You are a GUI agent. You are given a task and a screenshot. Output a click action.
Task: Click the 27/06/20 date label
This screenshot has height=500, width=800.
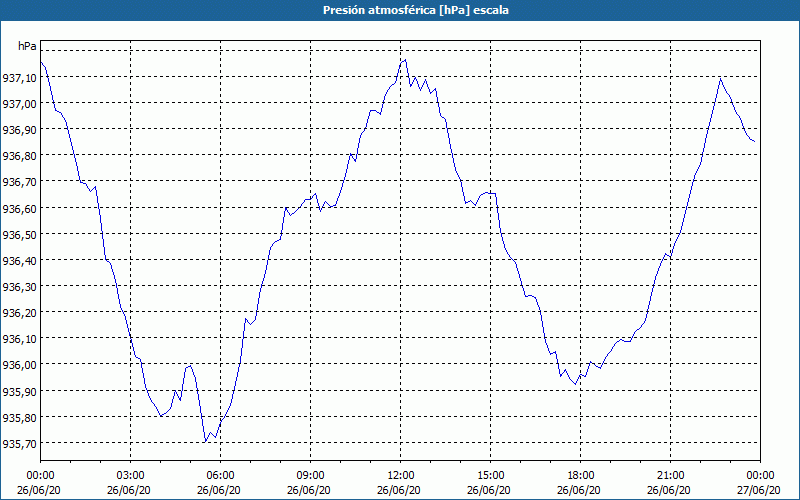759,490
